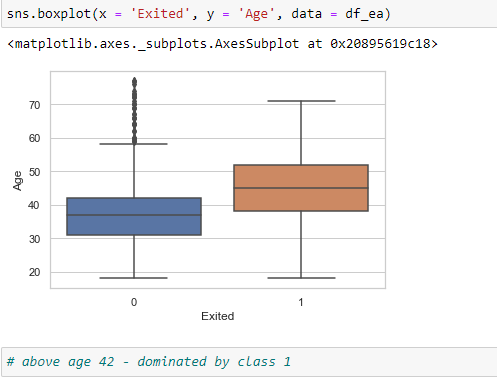Click the y-axis tick label 20
The width and height of the screenshot is (497, 384).
point(34,272)
